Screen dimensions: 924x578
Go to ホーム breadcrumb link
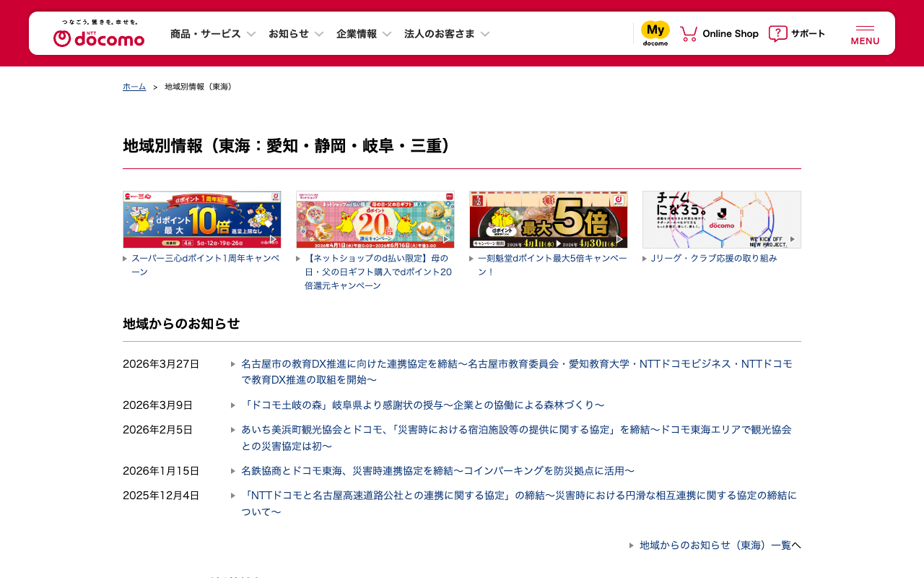134,87
